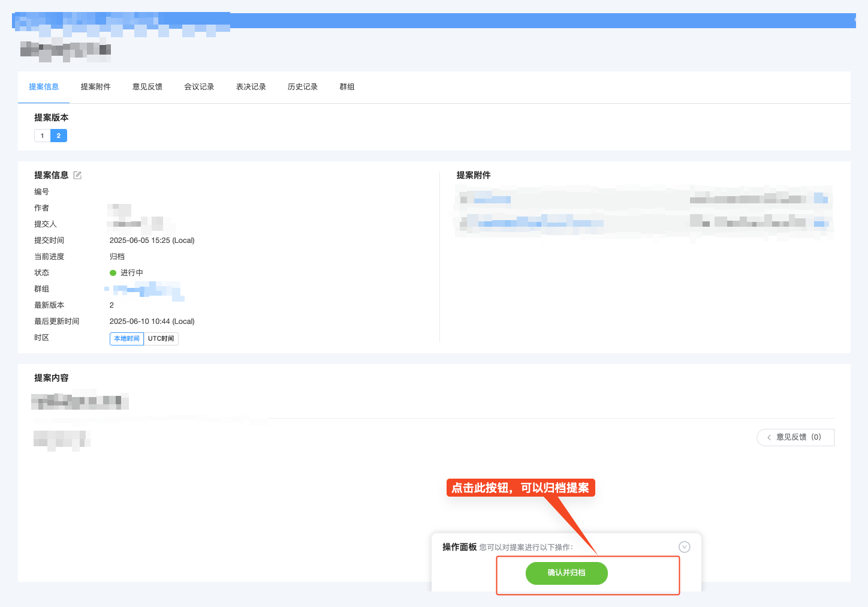Click the blue action at the first attachment row's right end
The image size is (868, 607).
click(821, 199)
